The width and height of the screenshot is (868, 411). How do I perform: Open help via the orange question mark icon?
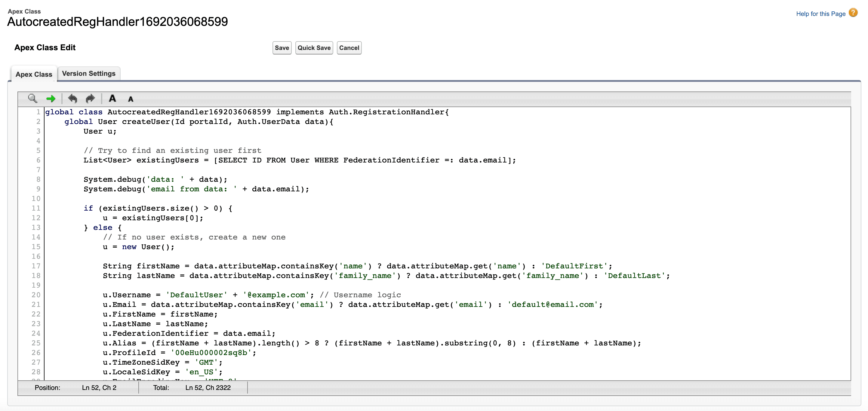853,12
